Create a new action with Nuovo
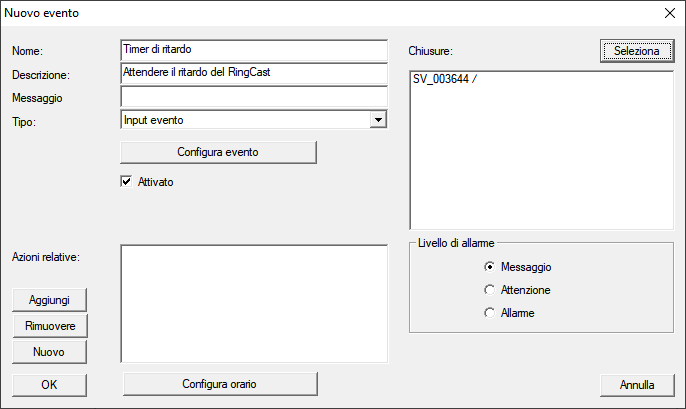Viewport: 686px width, 409px height. [49, 352]
